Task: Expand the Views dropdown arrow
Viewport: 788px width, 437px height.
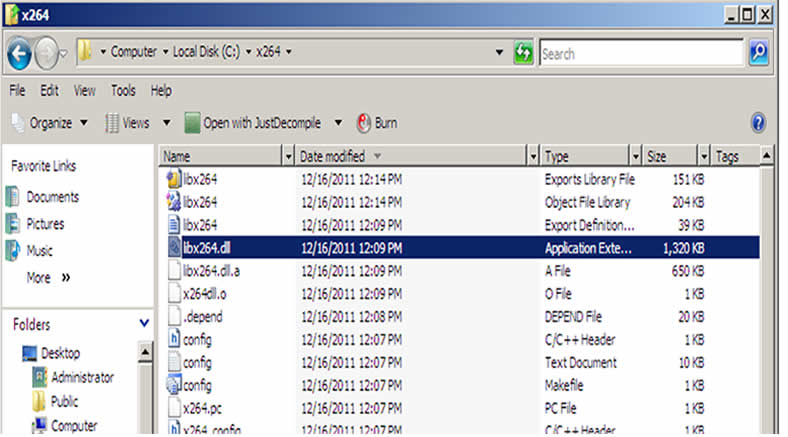Action: click(166, 123)
